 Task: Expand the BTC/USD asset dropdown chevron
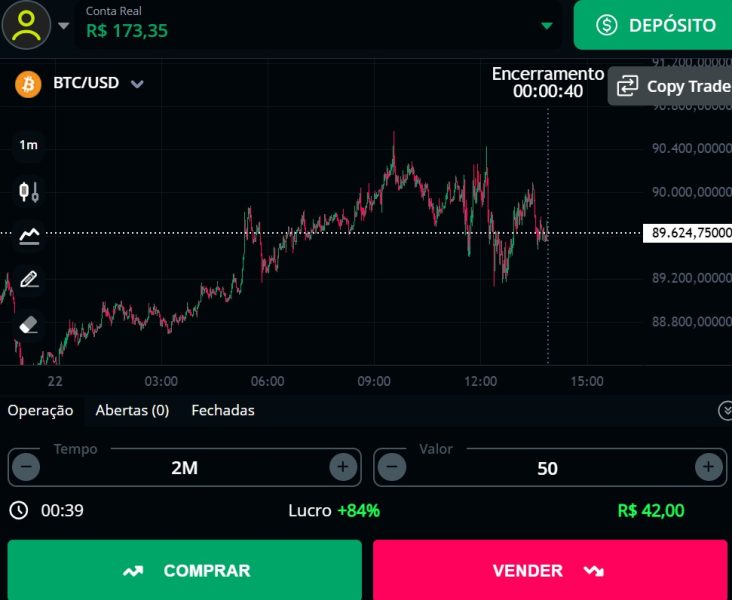click(x=137, y=84)
